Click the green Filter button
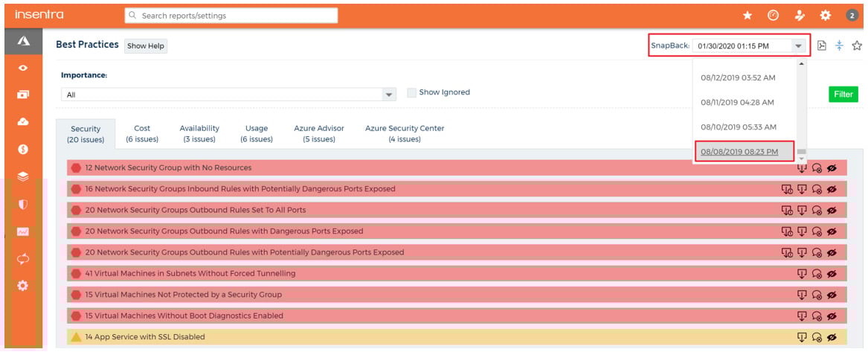 (843, 95)
